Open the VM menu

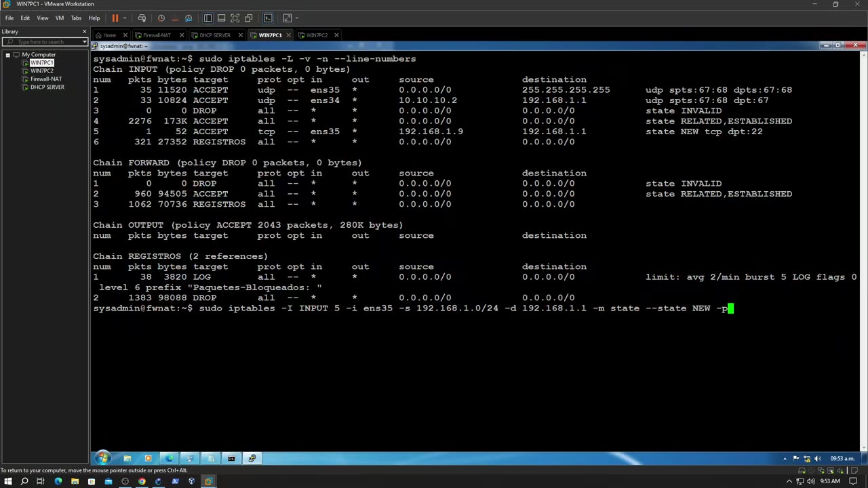[60, 18]
